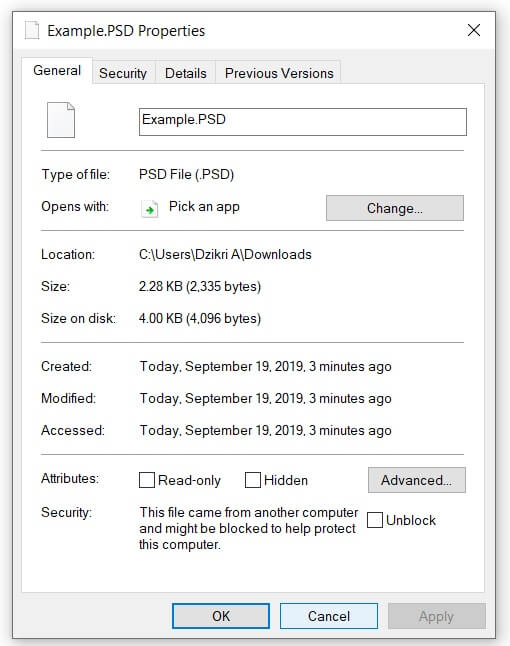Open the Security tab
This screenshot has width=510, height=646.
(x=123, y=73)
